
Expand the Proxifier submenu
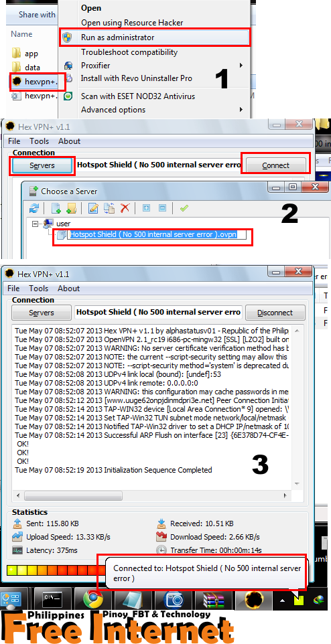click(155, 66)
